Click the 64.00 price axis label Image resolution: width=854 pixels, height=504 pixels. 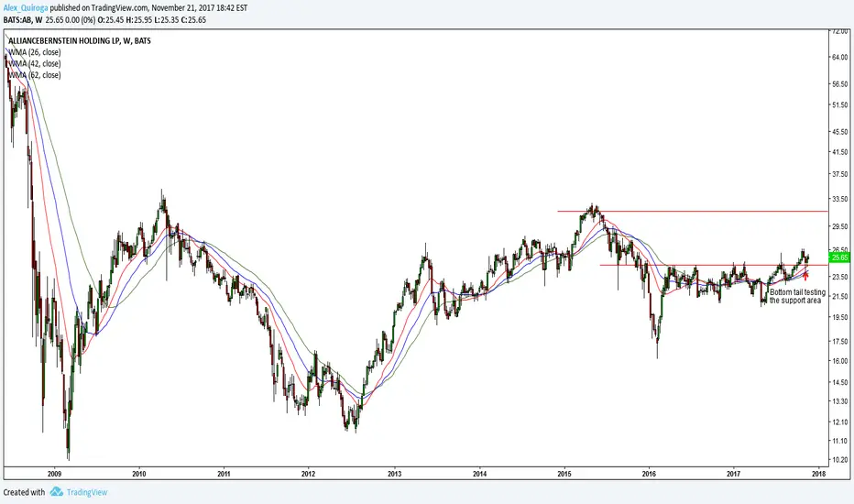click(x=840, y=57)
